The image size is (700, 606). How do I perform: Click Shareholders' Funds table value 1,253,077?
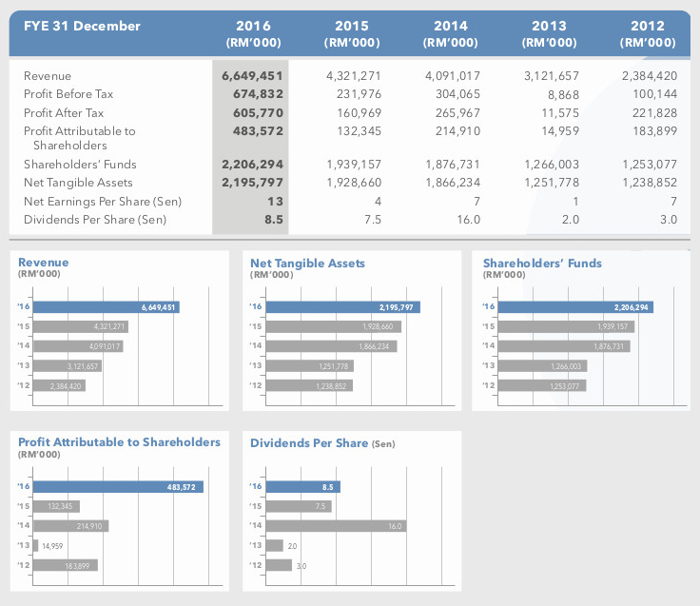pos(650,165)
